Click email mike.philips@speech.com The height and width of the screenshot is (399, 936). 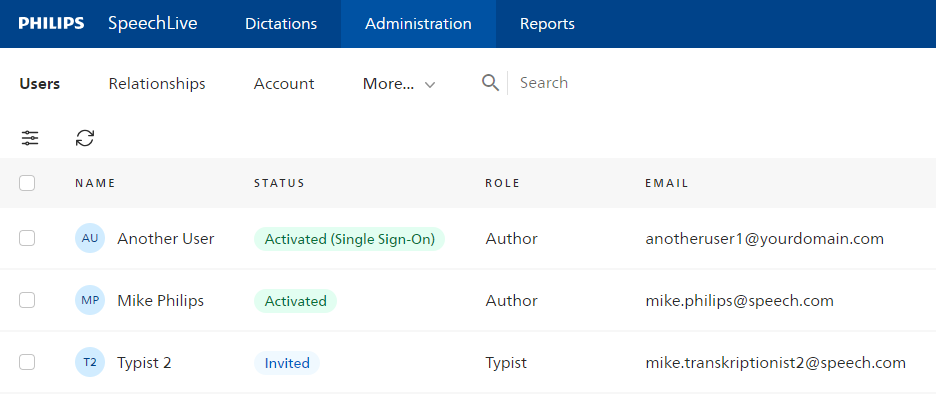(740, 300)
